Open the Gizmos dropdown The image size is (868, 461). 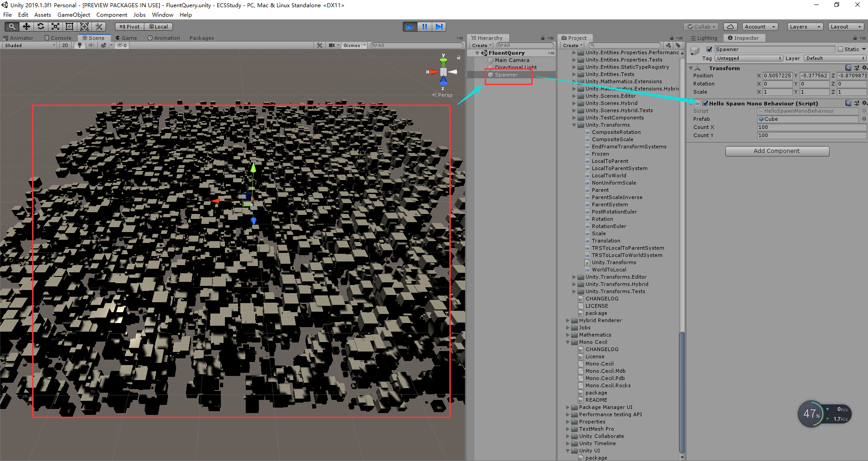pyautogui.click(x=354, y=45)
